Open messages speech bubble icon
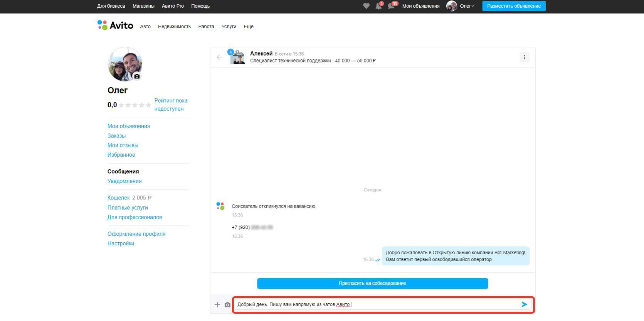 tap(391, 6)
